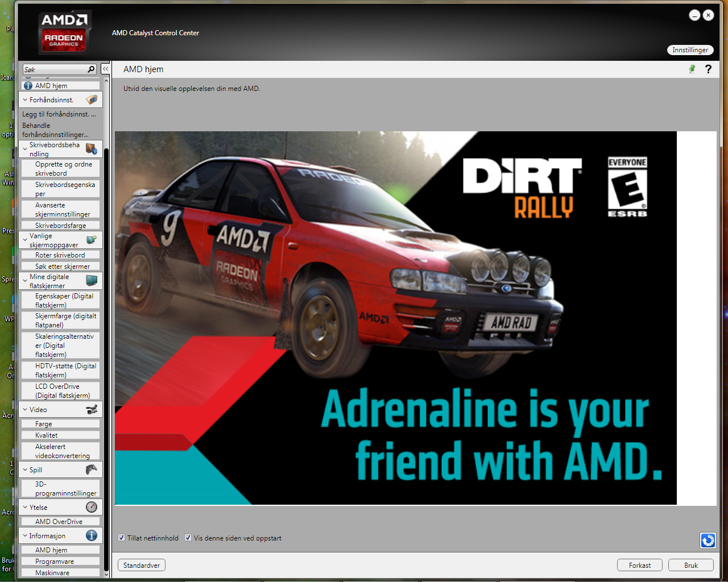This screenshot has height=582, width=728.
Task: Click the Vanlige skjermoppgaver monitor icon
Action: tap(92, 240)
